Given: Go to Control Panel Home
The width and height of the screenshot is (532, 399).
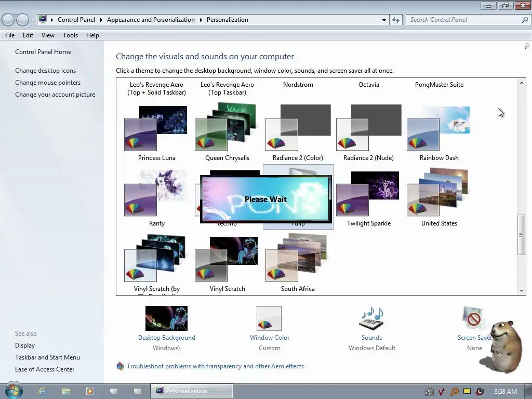Looking at the screenshot, I should [43, 52].
